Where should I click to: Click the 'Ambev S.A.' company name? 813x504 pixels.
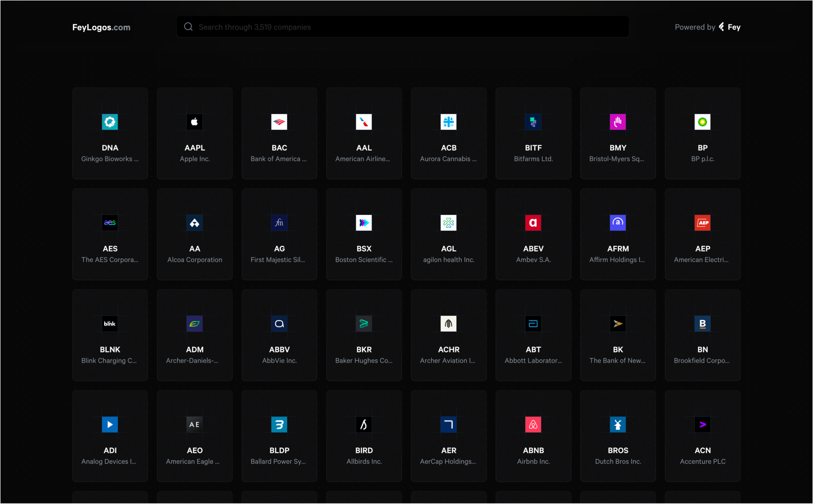point(534,260)
